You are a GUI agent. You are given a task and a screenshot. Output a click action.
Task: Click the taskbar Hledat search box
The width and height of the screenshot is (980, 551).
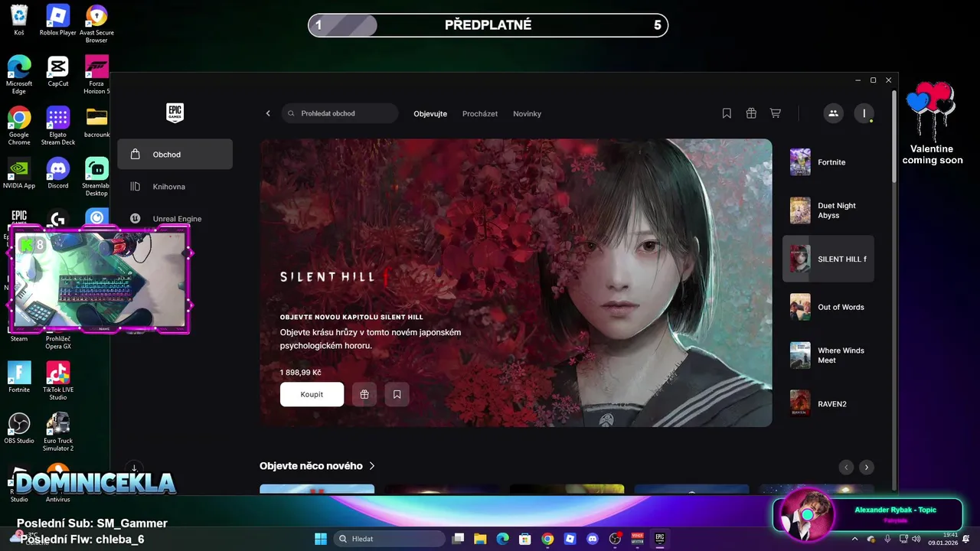click(x=390, y=539)
